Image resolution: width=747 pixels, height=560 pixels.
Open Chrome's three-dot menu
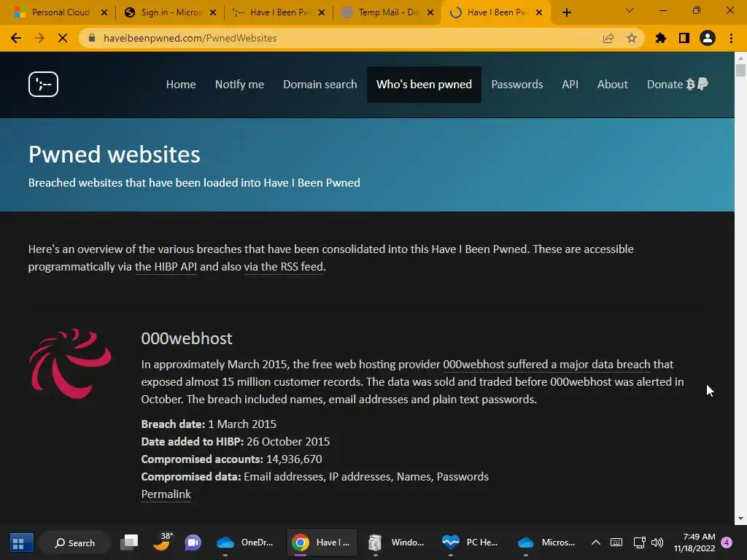[731, 38]
